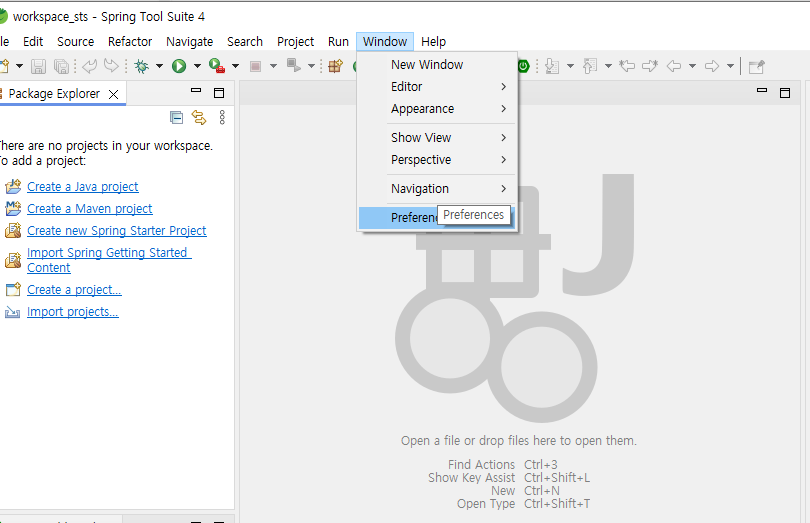810x523 pixels.
Task: Open the Coverage dropdown arrow
Action: click(235, 66)
